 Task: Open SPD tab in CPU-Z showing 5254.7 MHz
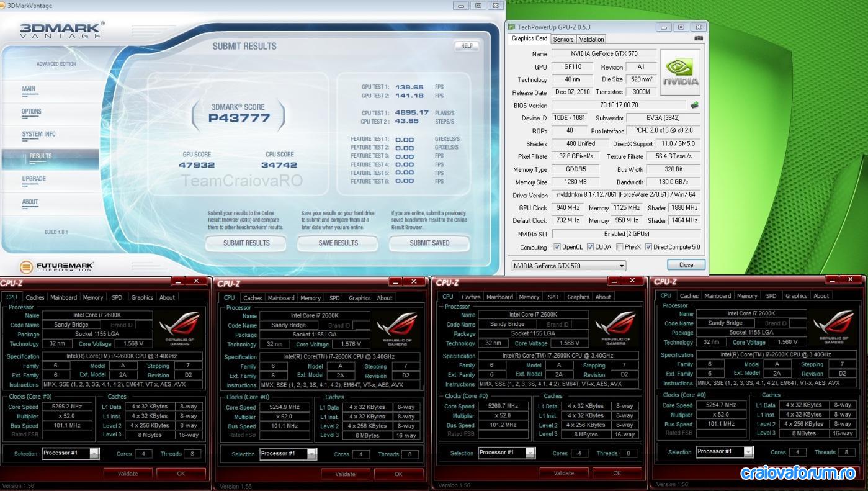coord(771,296)
